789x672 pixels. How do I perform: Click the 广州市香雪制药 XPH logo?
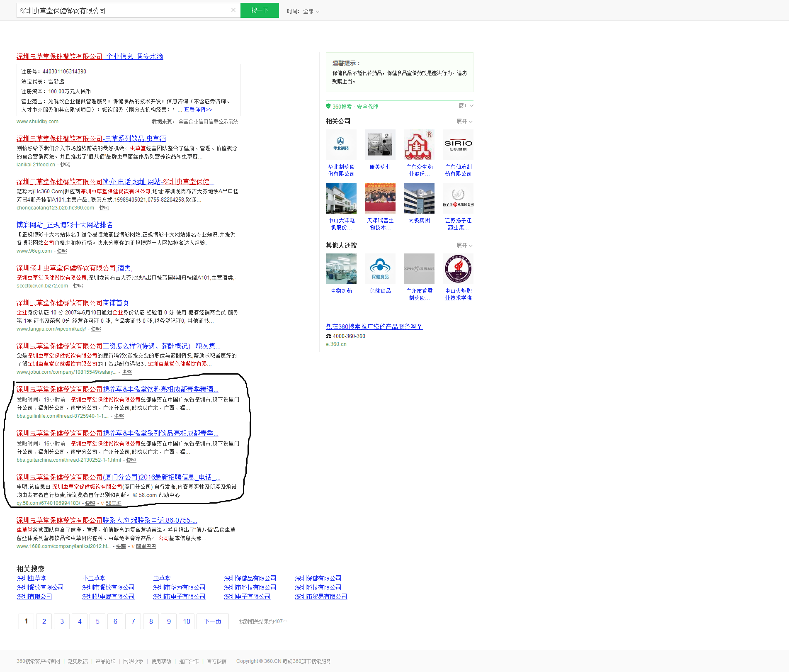pyautogui.click(x=419, y=269)
